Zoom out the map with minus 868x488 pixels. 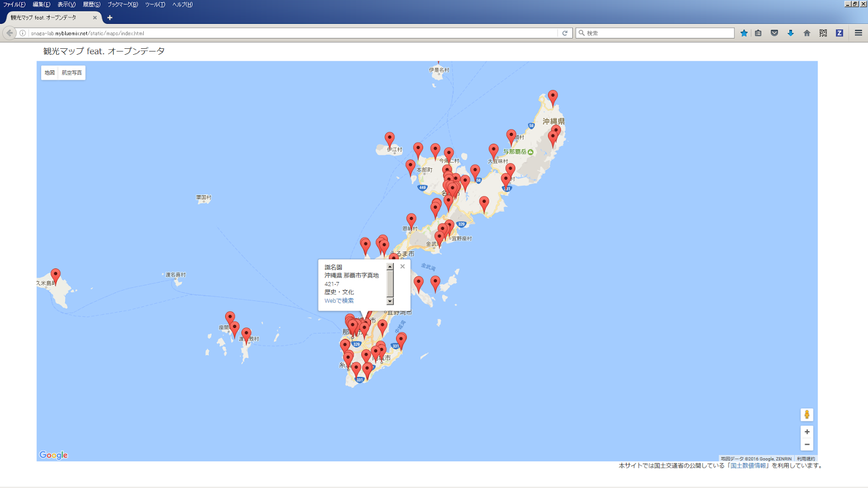[807, 445]
